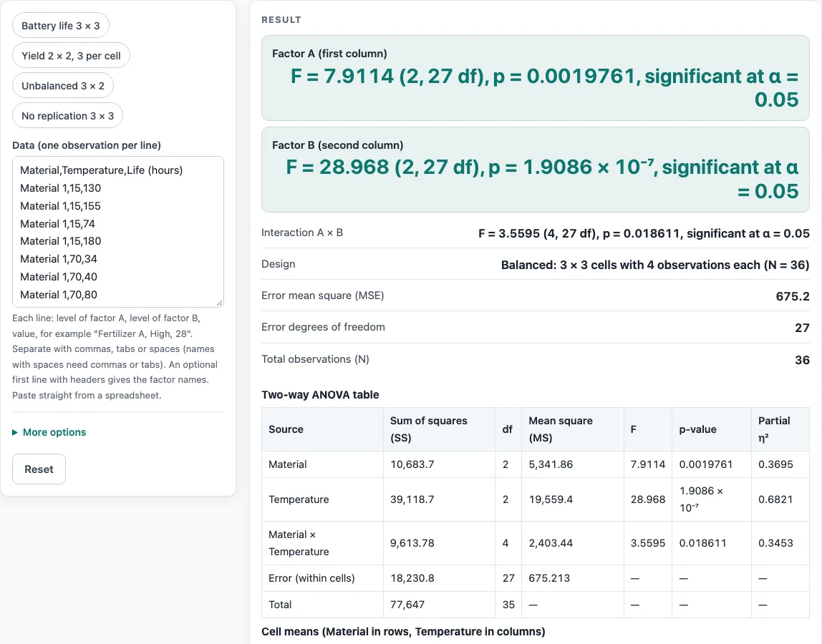Click the header line 'Material,Temperature,Life (hours)'
The width and height of the screenshot is (822, 644).
coord(101,170)
